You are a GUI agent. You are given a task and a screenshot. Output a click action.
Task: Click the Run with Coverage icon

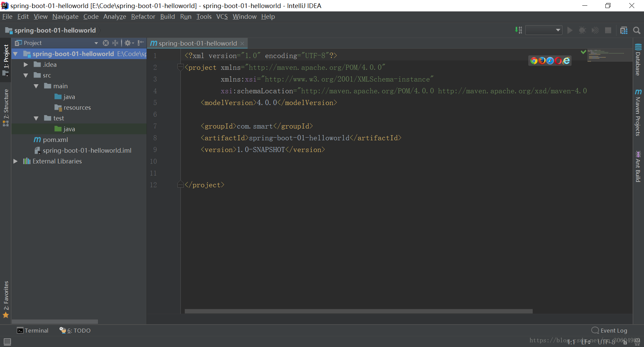click(595, 31)
